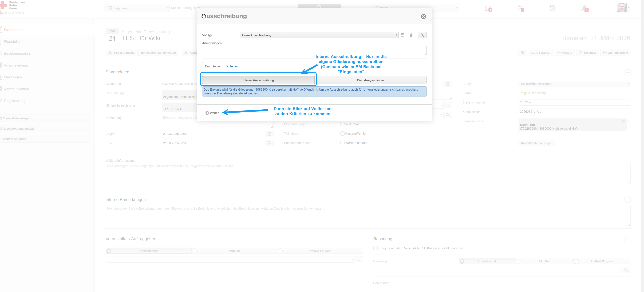This screenshot has height=292, width=644.
Task: Open the mail notifications icon in the header
Action: pos(488,8)
